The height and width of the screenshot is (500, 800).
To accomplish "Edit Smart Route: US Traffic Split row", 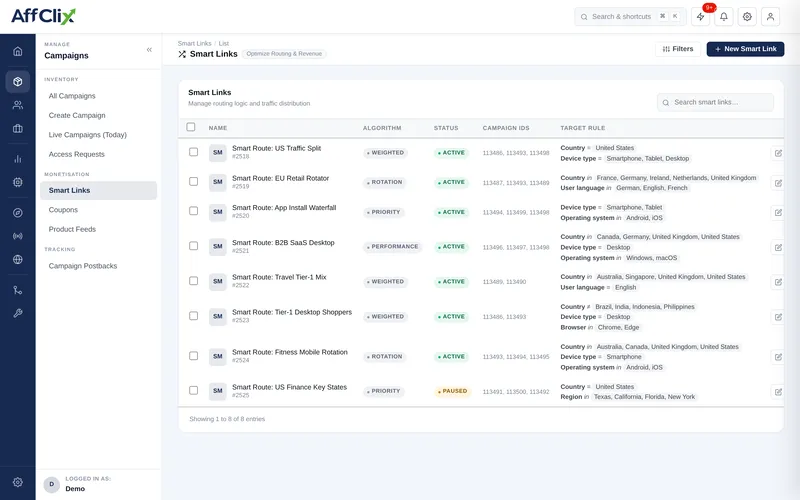I will tap(778, 153).
